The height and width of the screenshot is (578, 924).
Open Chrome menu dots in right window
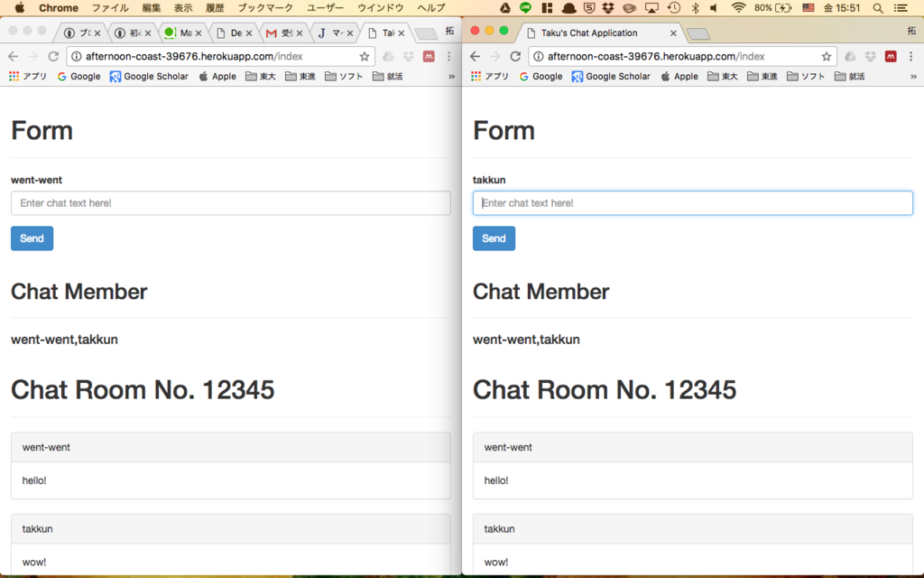point(910,56)
